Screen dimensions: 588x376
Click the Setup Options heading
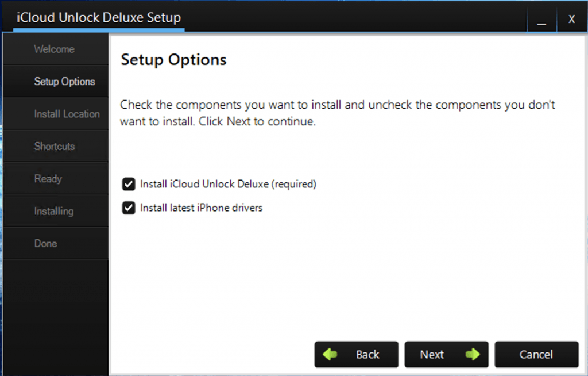[x=173, y=60]
